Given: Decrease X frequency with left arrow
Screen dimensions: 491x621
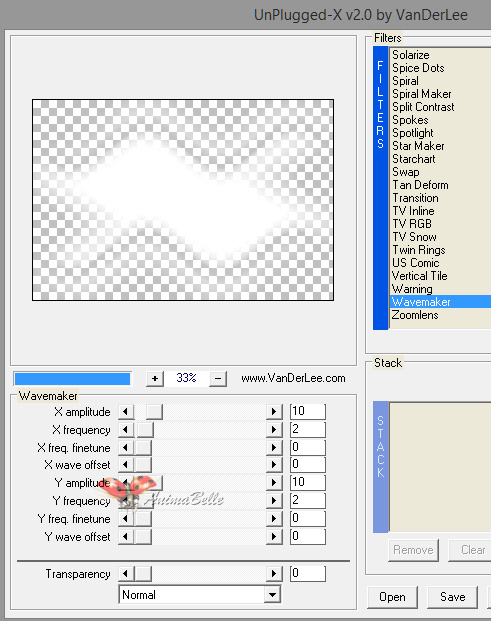Looking at the screenshot, I should click(x=126, y=430).
